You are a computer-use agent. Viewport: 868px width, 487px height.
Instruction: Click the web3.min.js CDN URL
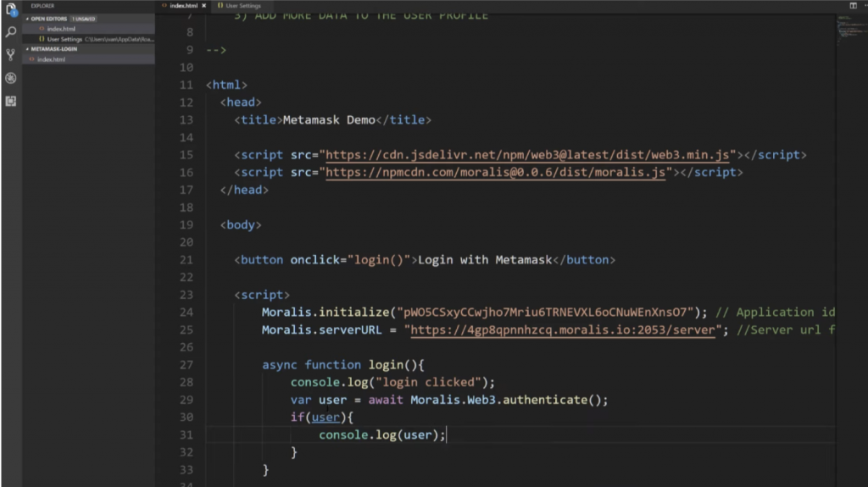coord(527,155)
